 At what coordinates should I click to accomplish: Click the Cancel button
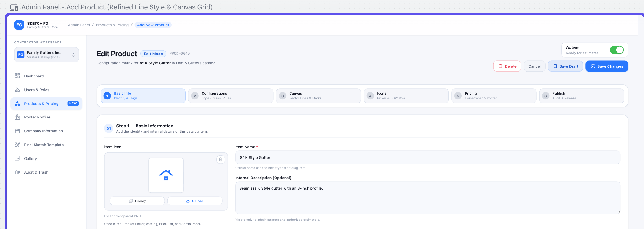(534, 66)
